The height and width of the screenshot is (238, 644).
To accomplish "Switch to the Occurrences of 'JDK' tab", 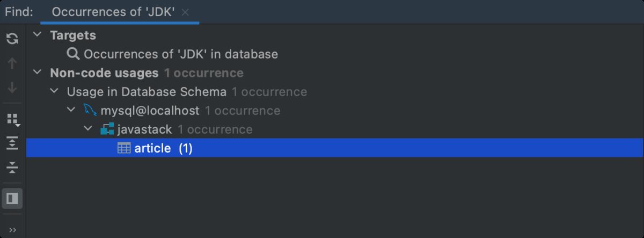I will pyautogui.click(x=113, y=12).
